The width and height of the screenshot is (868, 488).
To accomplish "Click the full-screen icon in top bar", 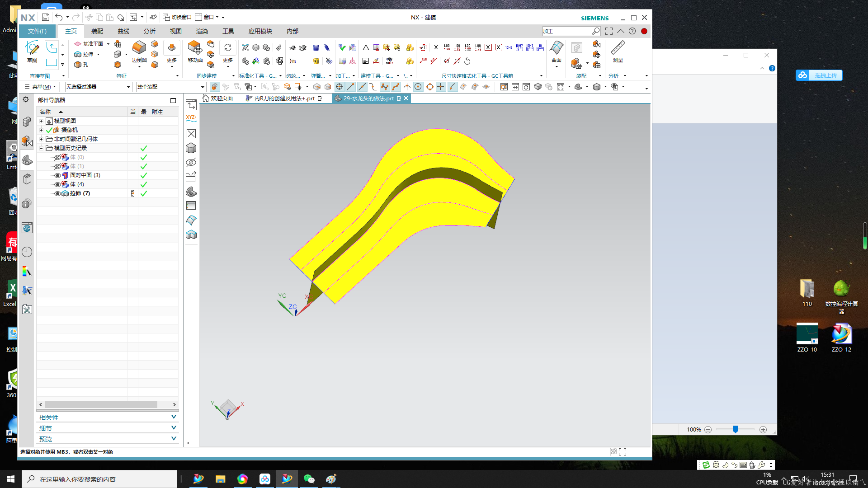I will pos(609,31).
